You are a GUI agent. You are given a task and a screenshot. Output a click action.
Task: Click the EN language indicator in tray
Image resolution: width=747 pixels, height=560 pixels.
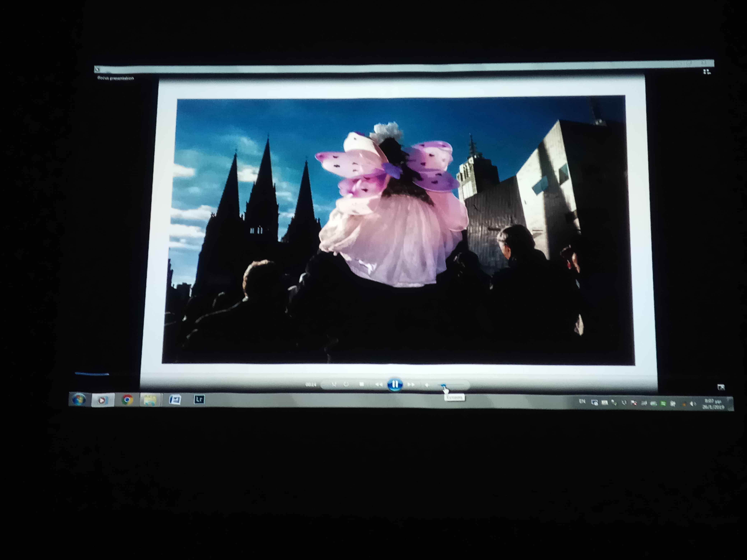click(x=582, y=401)
